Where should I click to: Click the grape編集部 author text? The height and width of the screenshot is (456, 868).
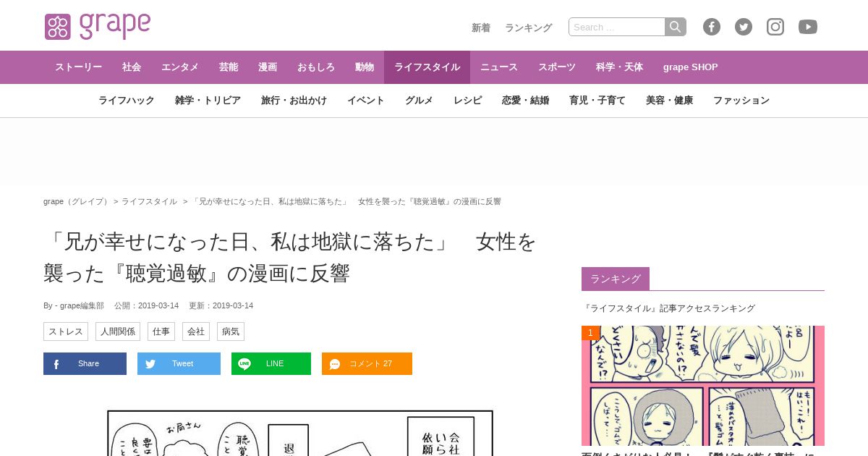[82, 305]
